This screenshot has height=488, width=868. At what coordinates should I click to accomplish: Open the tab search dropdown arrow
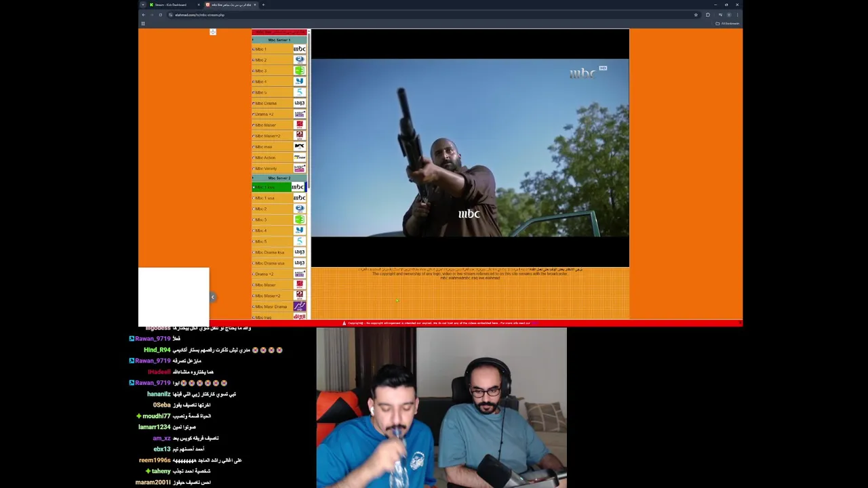point(143,5)
